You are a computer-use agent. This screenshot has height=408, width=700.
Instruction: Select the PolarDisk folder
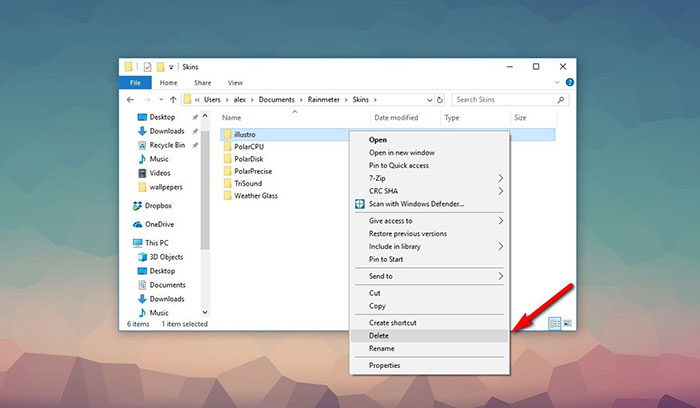[248, 159]
